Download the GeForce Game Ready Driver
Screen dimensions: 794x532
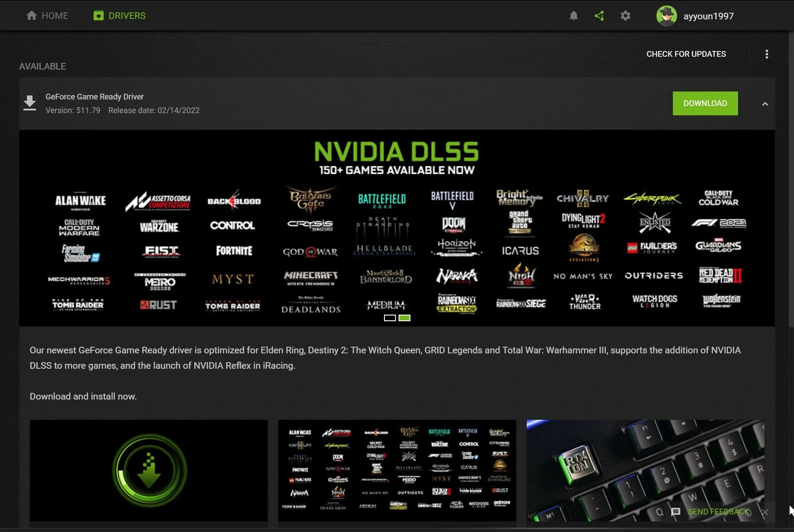(705, 103)
